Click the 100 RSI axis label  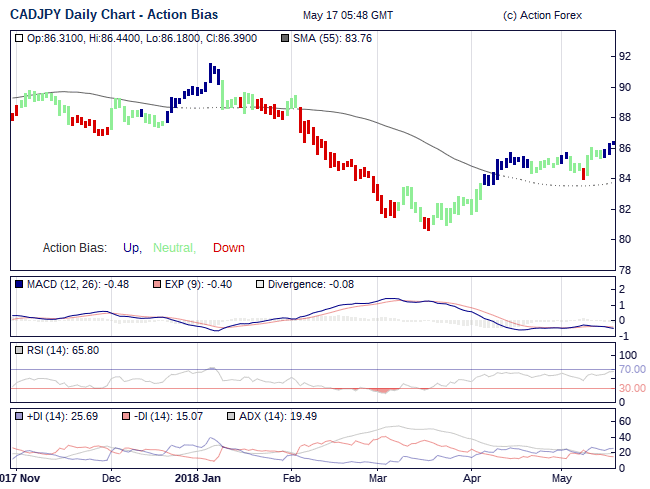click(x=628, y=355)
